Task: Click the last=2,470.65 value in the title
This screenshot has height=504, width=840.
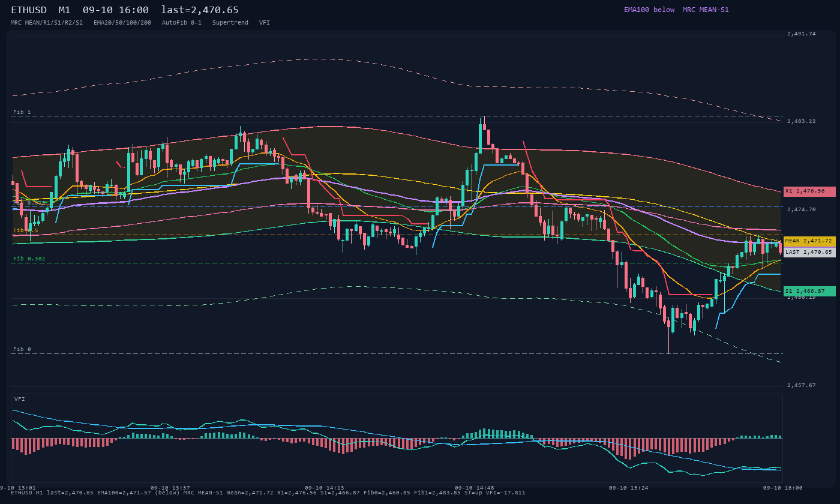Action: 200,10
